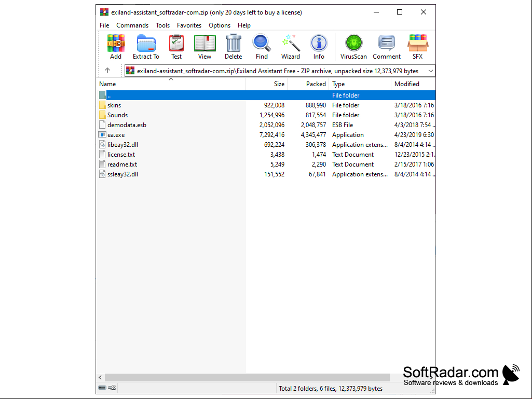Open the Find magnifier tool

262,43
